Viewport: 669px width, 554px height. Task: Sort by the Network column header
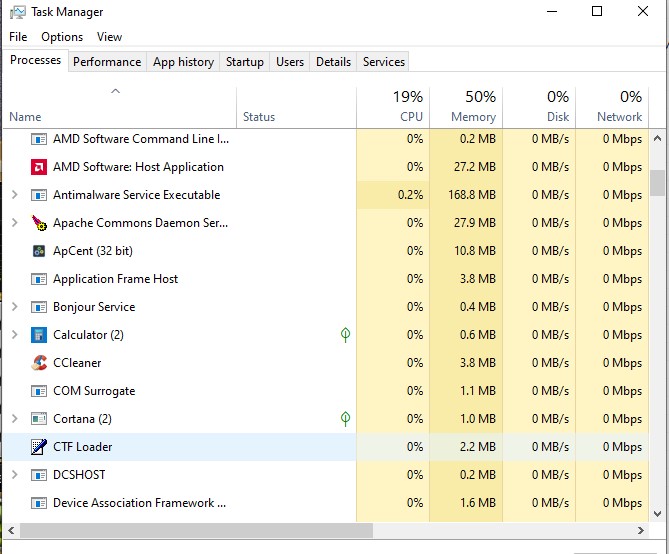(x=612, y=108)
